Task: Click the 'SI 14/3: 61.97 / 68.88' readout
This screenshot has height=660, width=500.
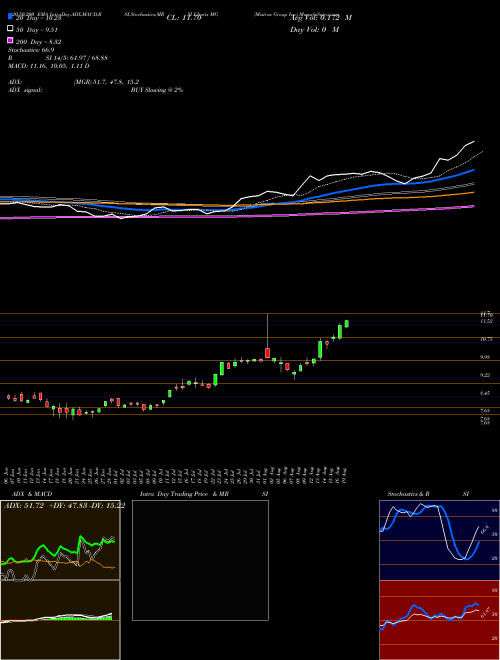Action: [x=77, y=58]
